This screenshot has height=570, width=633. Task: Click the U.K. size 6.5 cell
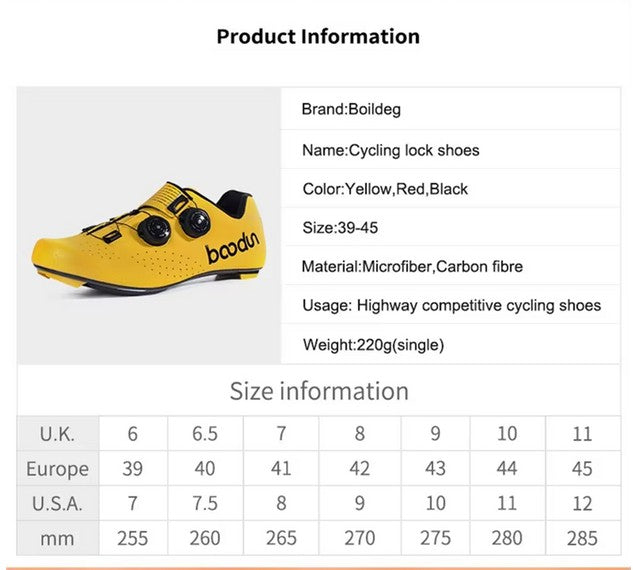(x=205, y=434)
